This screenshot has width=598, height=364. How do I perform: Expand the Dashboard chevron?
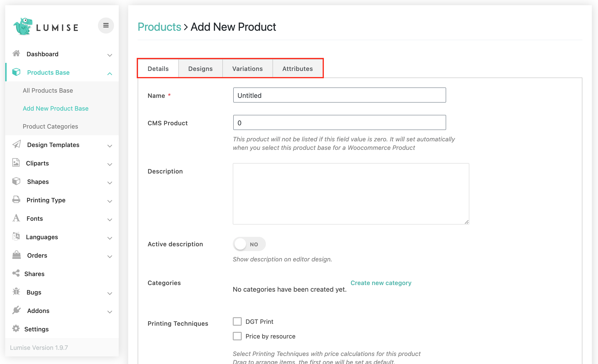(110, 55)
